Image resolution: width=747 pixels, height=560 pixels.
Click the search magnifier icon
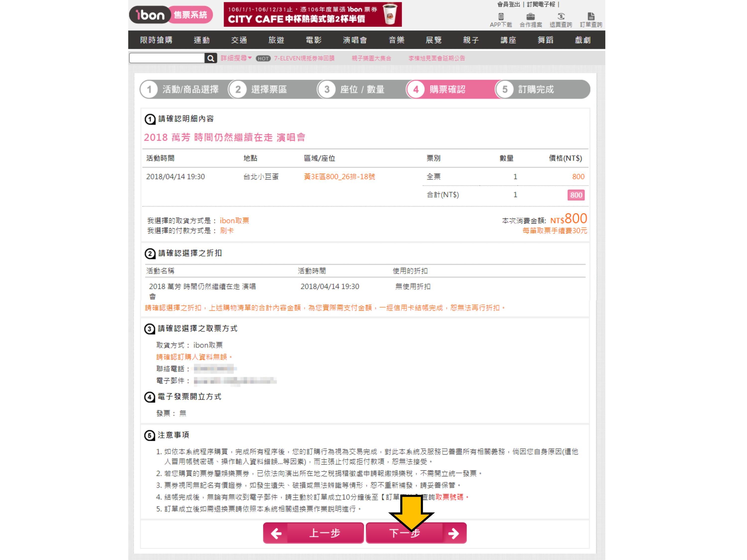point(210,58)
